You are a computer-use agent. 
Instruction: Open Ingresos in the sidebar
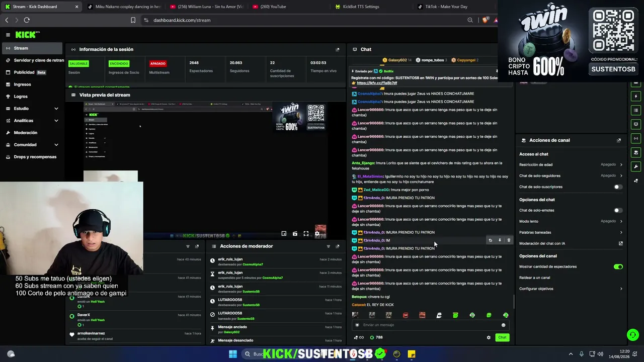click(32, 84)
